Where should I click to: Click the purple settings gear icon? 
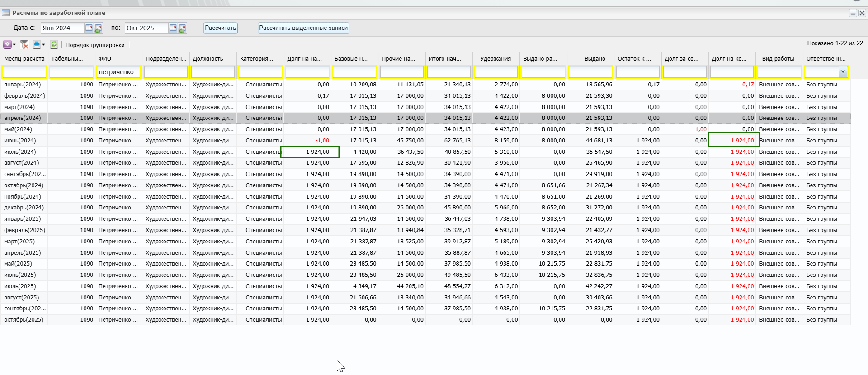[x=7, y=44]
